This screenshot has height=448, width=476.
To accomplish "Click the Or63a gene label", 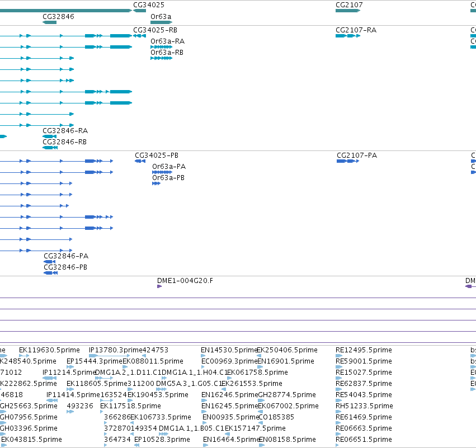I will point(161,16).
